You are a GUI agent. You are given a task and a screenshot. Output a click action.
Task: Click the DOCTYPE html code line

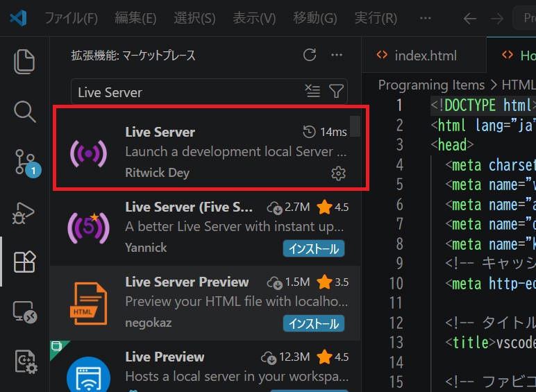pos(483,105)
